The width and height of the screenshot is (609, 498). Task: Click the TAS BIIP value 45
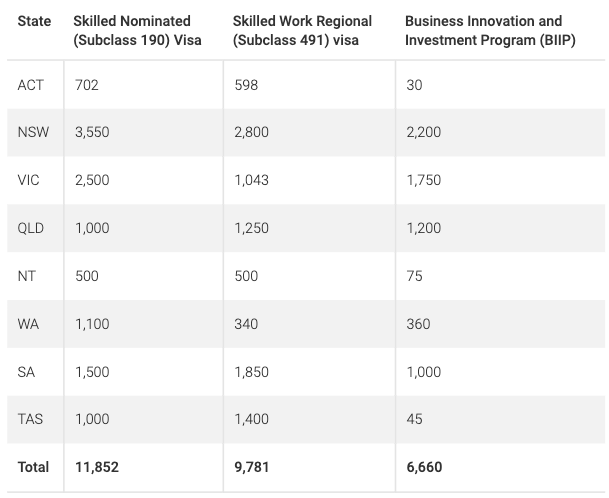(x=414, y=419)
